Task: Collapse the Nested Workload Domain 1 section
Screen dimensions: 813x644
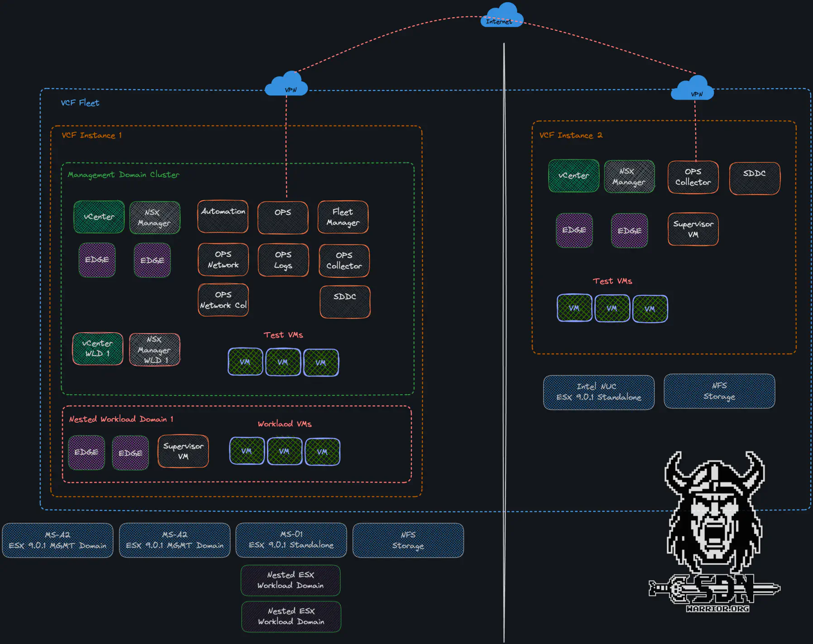Action: pos(120,419)
